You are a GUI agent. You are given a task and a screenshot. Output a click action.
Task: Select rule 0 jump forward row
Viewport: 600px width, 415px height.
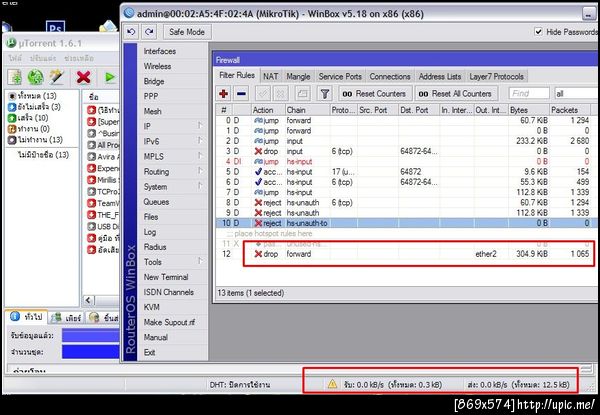tap(406, 120)
